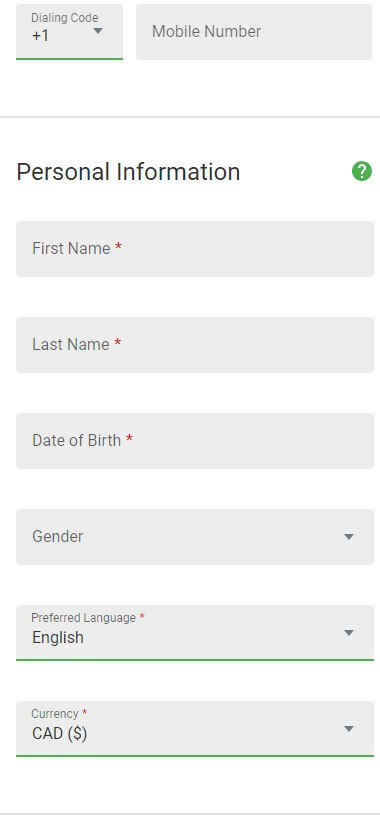The image size is (380, 840).
Task: Focus the Mobile Number input field
Action: [254, 32]
